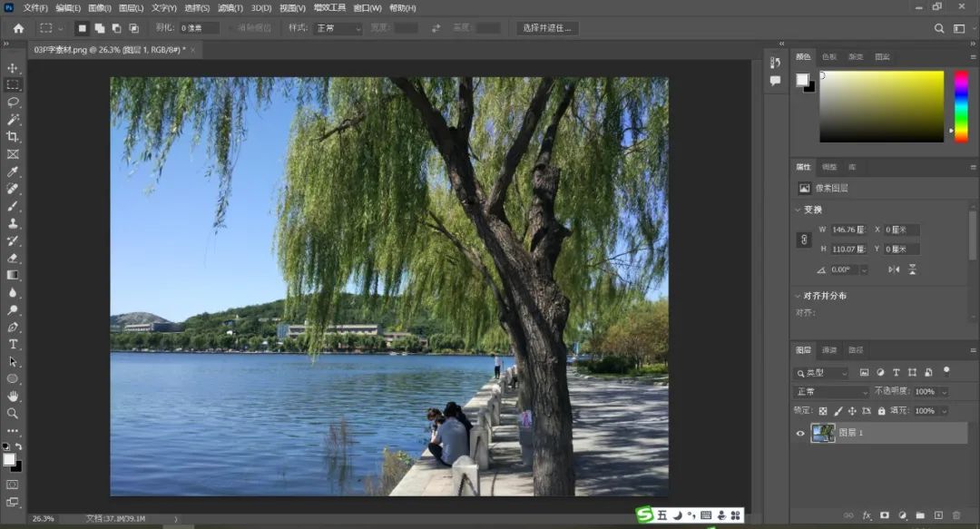The height and width of the screenshot is (529, 980).
Task: Select the Zoom tool in toolbar
Action: [x=13, y=414]
